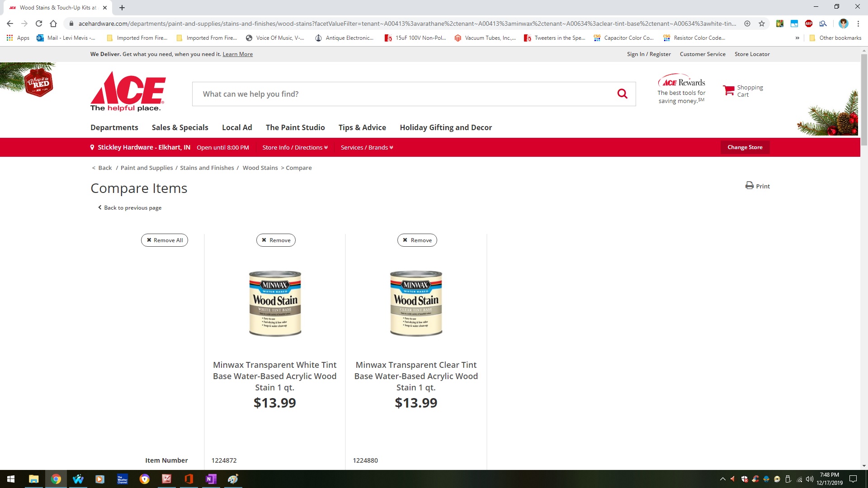Remove the White Tint Base item
The width and height of the screenshot is (868, 488).
pyautogui.click(x=276, y=240)
